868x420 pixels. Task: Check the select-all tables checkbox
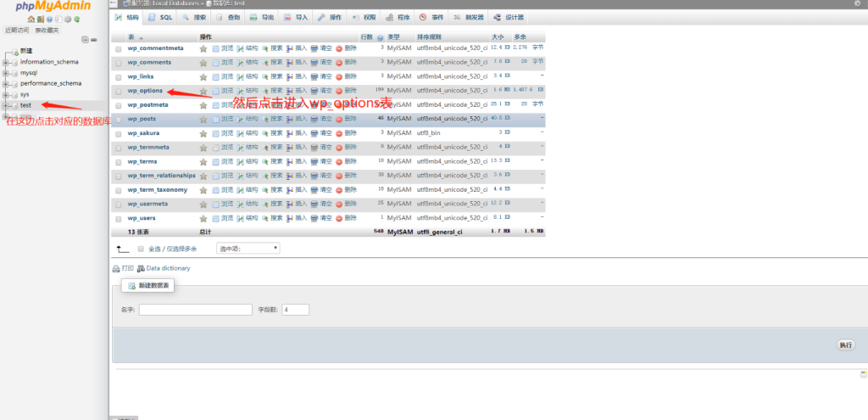(141, 249)
